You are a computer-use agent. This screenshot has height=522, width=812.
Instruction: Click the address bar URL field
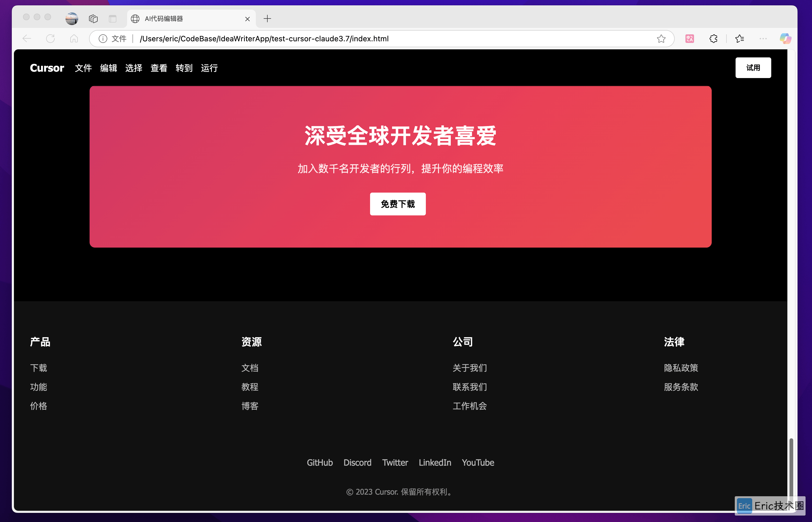(381, 39)
